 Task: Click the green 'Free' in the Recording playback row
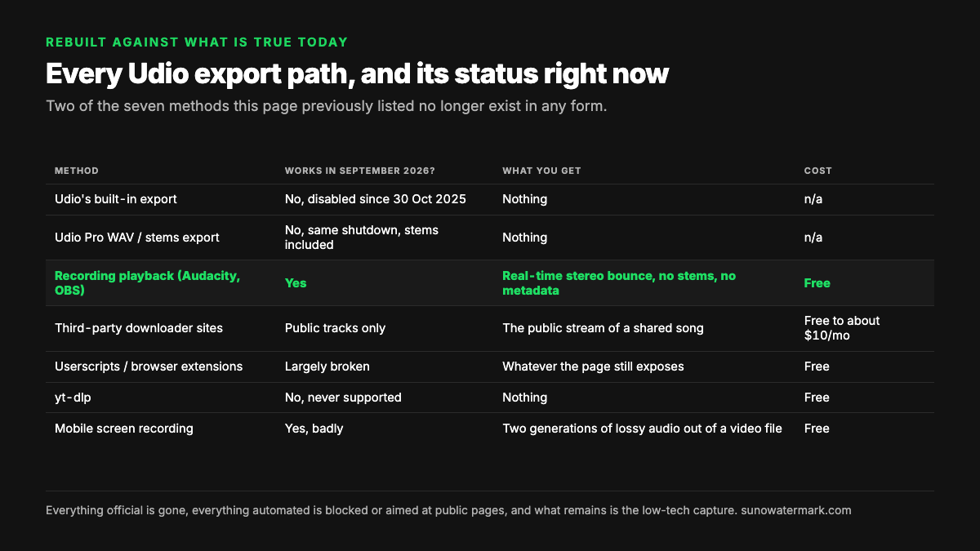[x=817, y=283]
